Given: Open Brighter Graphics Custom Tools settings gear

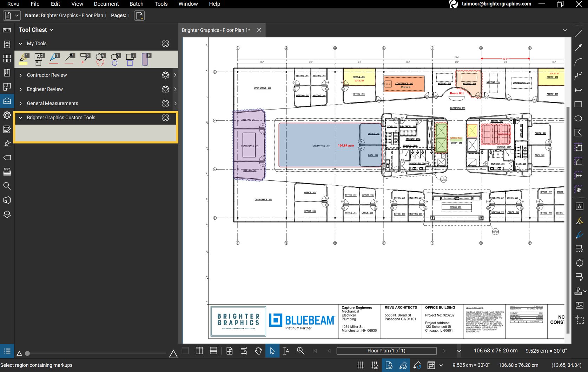Looking at the screenshot, I should tap(165, 118).
